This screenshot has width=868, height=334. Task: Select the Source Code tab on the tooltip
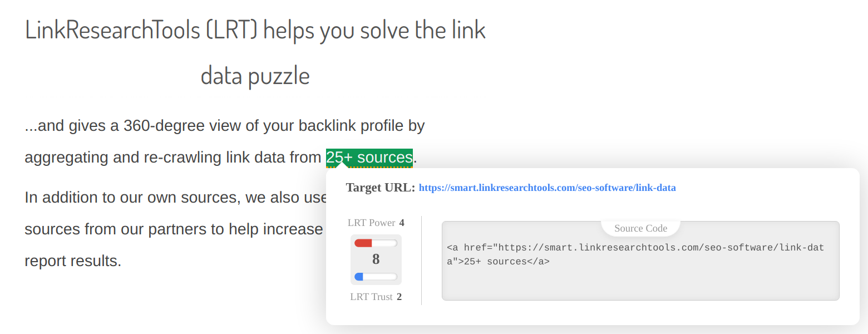tap(640, 228)
